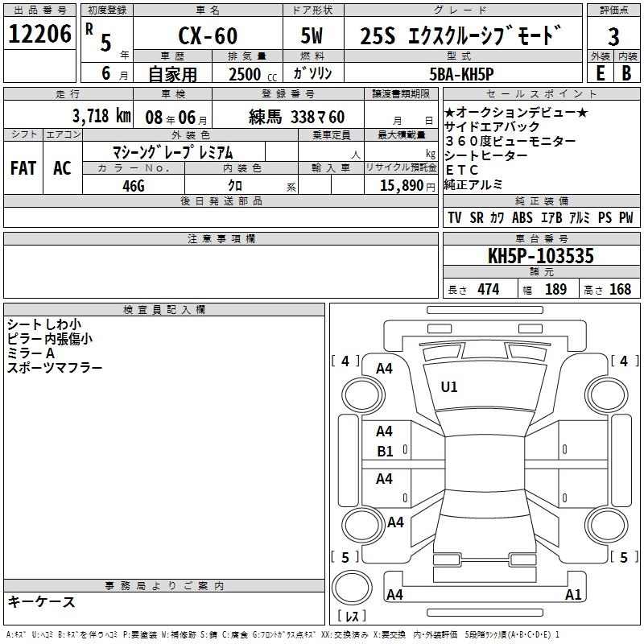
Task: Select the top-right [4] tire marker
Action: point(623,361)
